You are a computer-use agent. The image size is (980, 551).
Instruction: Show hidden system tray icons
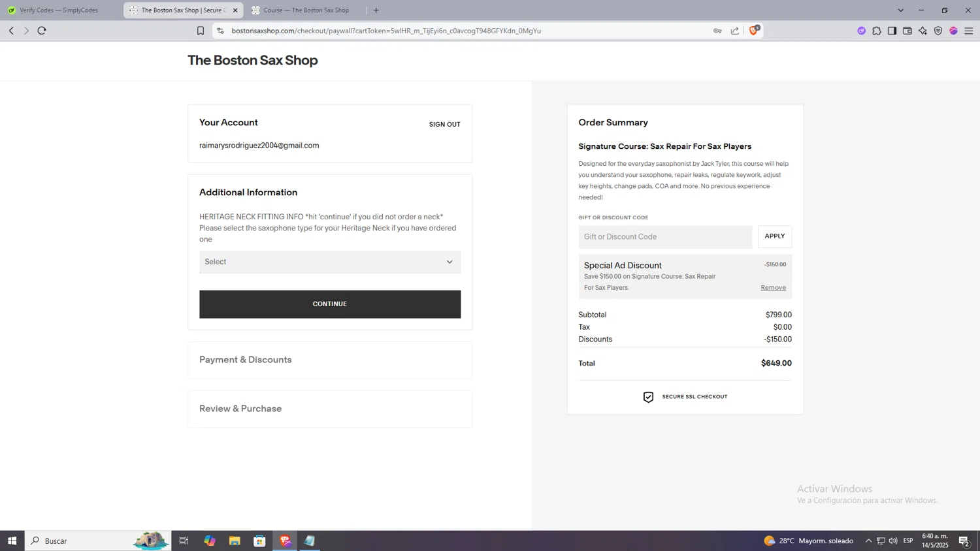[868, 541]
